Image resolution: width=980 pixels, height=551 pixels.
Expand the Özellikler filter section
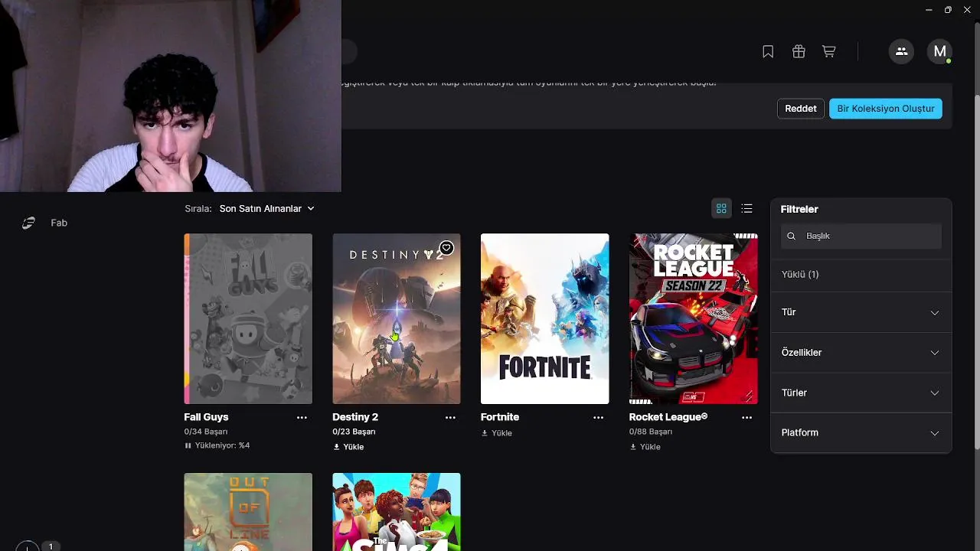(x=861, y=353)
